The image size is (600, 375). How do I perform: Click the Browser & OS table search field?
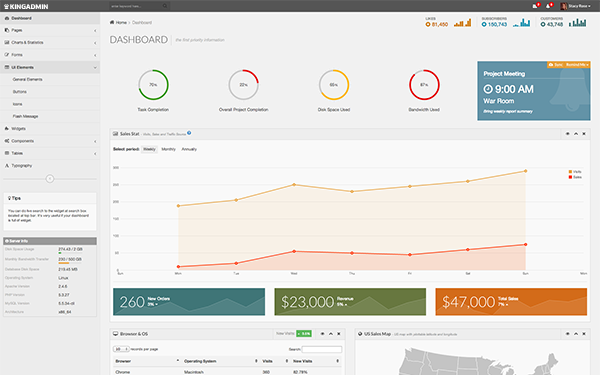pos(322,349)
